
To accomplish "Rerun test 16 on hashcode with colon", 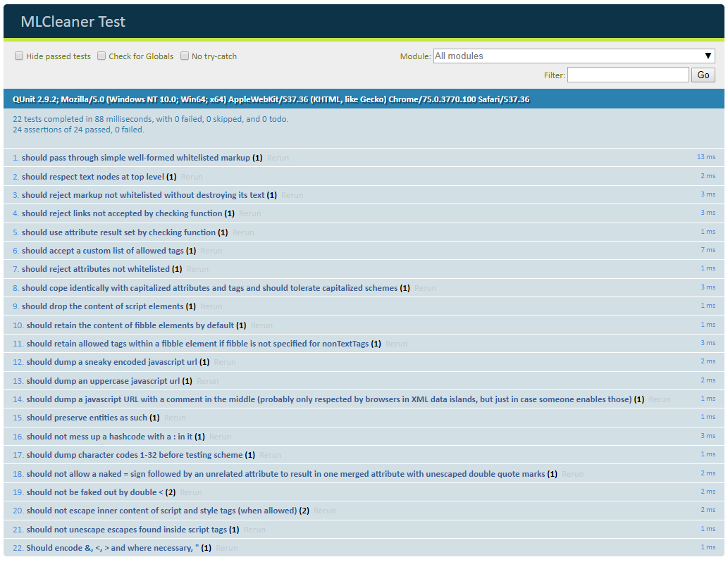I will pyautogui.click(x=220, y=437).
